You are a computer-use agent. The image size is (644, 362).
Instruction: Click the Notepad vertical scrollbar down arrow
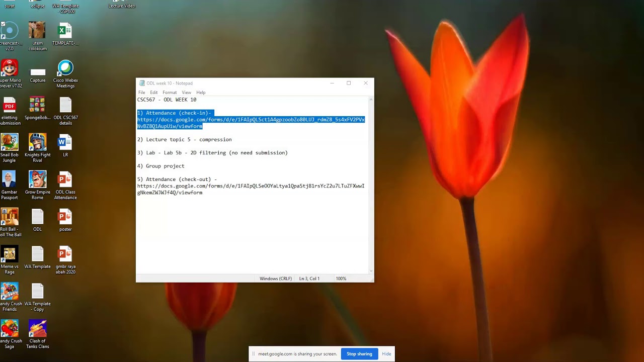tap(371, 271)
